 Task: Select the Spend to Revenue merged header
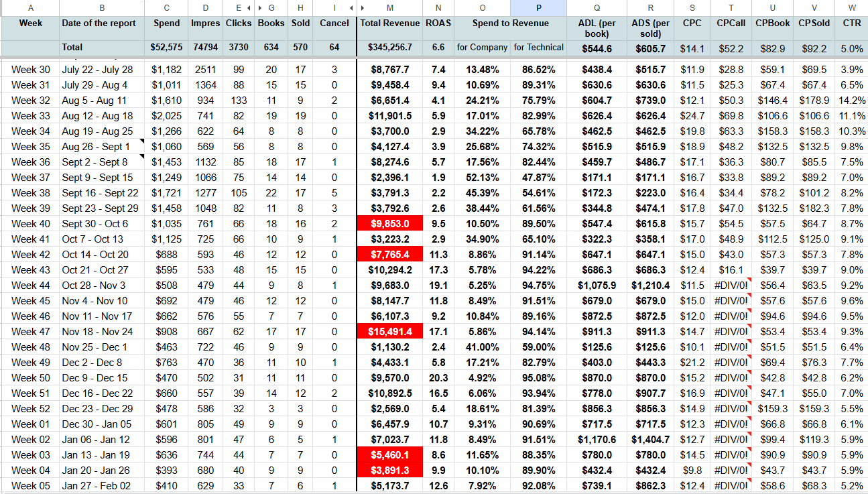click(x=510, y=23)
